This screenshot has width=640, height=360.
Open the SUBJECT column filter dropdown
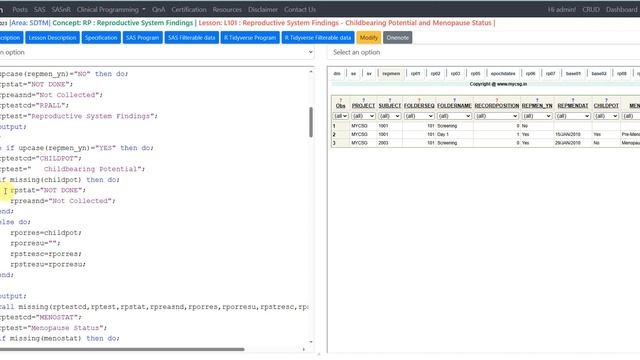point(390,116)
